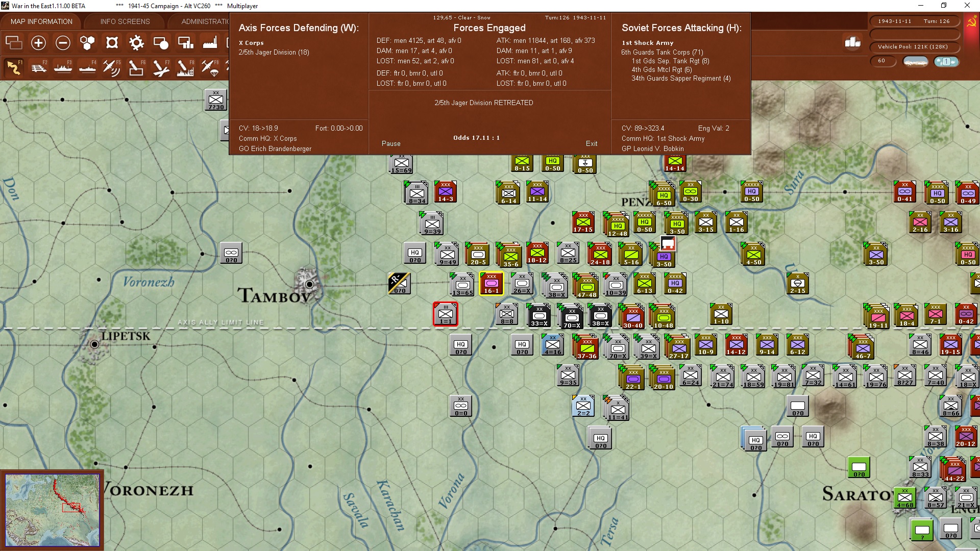Click GP Leonid V. Bobkin leader name
Image resolution: width=980 pixels, height=551 pixels.
coord(653,149)
